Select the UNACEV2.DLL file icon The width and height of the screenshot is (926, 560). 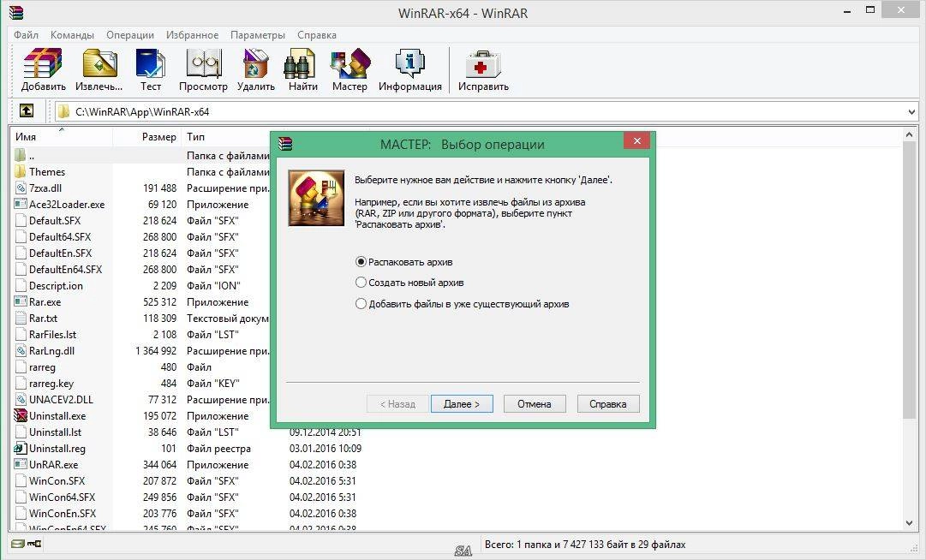click(x=21, y=400)
